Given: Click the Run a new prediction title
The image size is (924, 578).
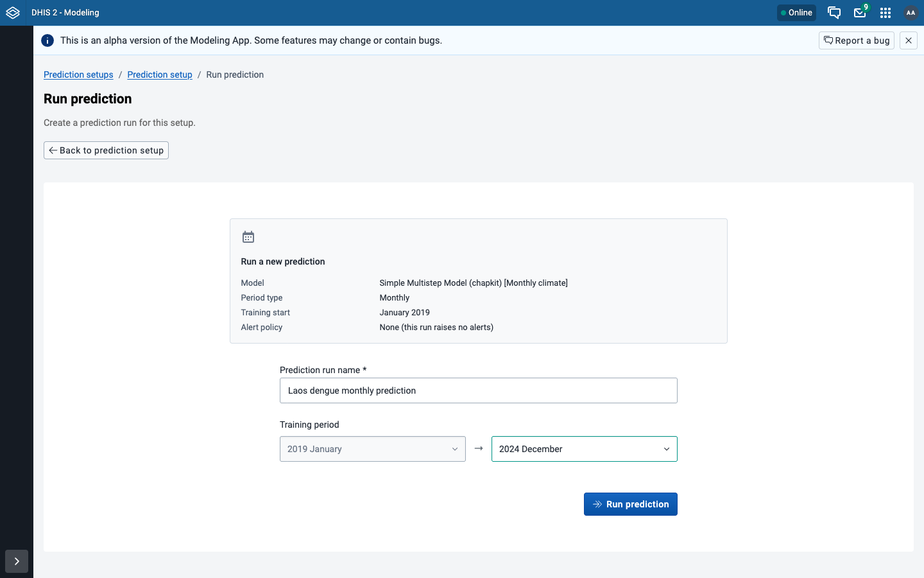Looking at the screenshot, I should [283, 261].
